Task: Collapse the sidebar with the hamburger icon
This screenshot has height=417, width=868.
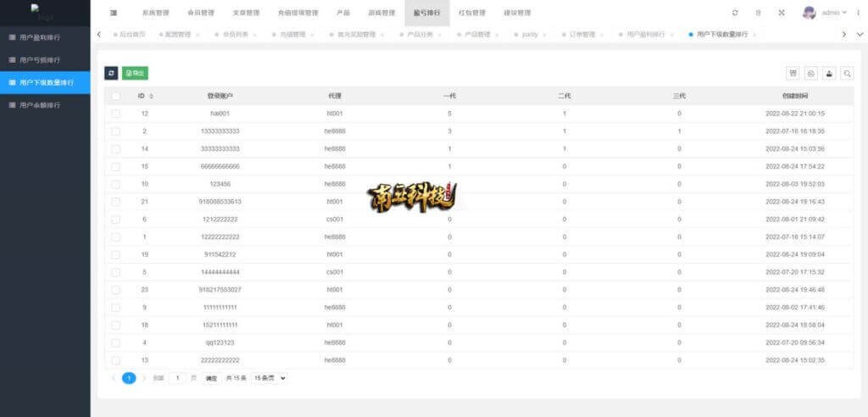Action: click(x=114, y=13)
